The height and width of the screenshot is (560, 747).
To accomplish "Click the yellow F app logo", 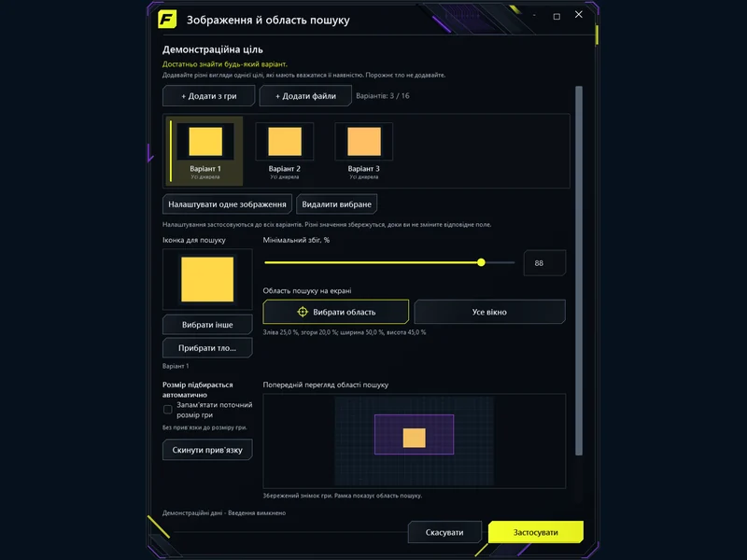I will pos(167,20).
